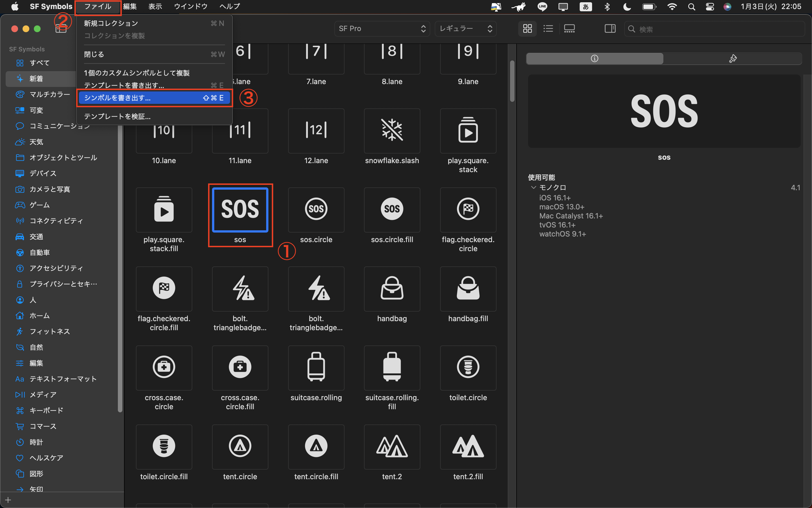The width and height of the screenshot is (812, 508).
Task: Open macOS Spotlight search
Action: 692,6
